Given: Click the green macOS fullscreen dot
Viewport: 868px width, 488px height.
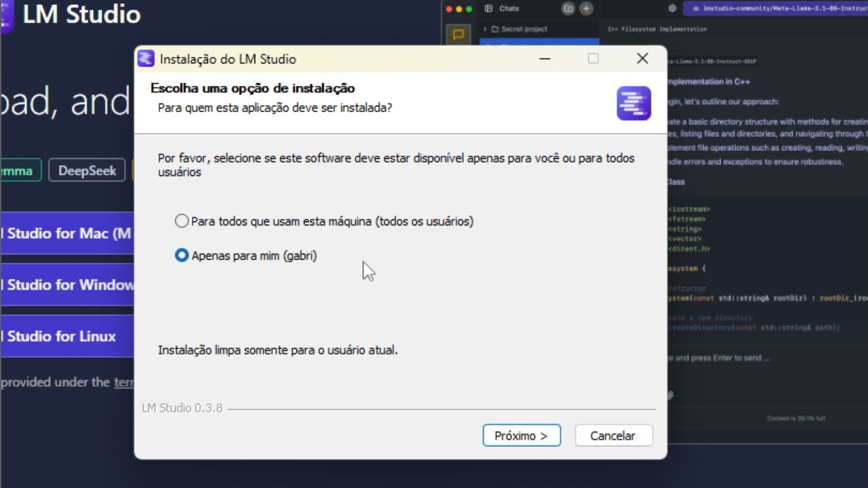Looking at the screenshot, I should click(469, 9).
